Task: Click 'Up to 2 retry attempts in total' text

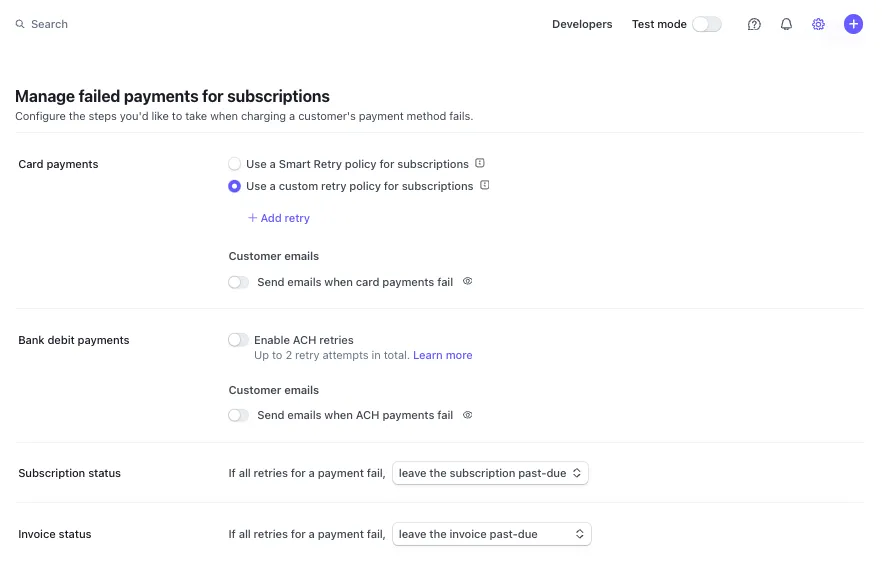Action: pos(331,355)
